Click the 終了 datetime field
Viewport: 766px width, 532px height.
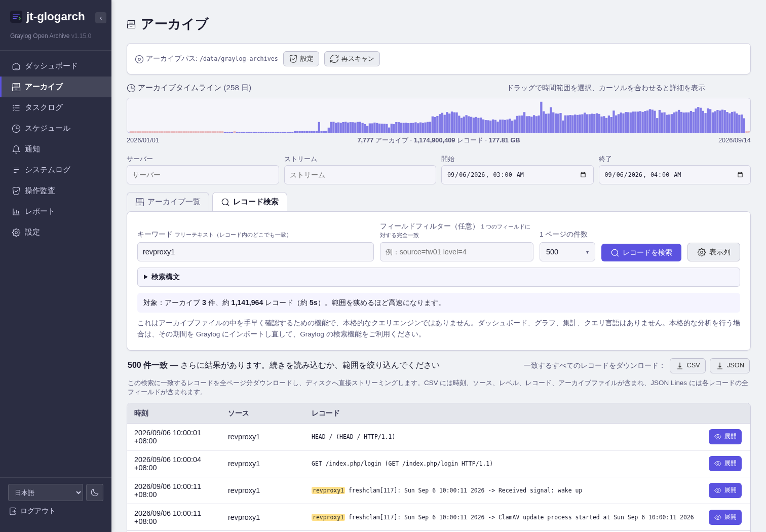pos(675,175)
